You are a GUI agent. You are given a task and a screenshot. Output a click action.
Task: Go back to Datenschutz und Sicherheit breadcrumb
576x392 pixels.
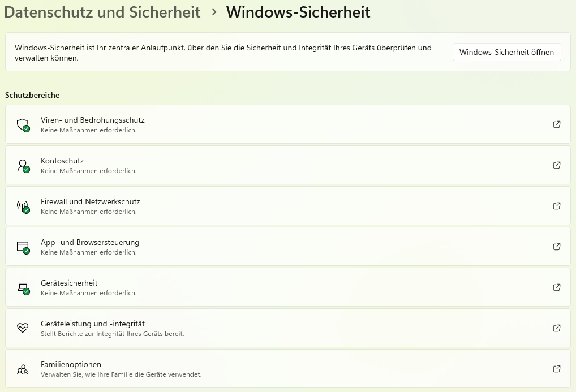coord(102,12)
